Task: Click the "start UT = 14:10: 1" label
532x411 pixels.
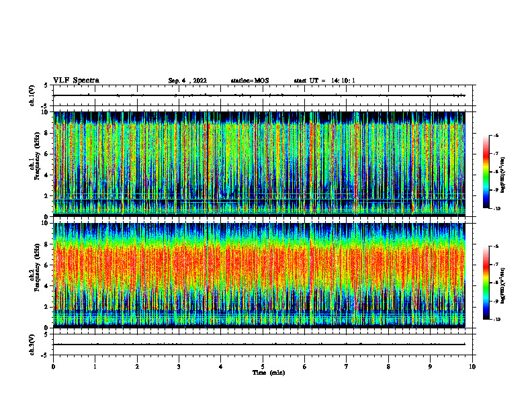Action: [x=324, y=81]
